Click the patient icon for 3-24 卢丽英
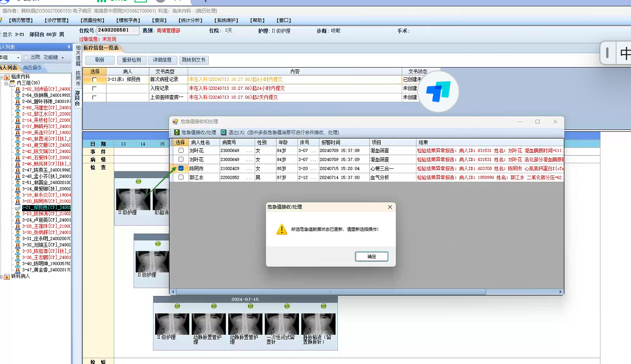The width and height of the screenshot is (631, 364). pyautogui.click(x=18, y=220)
